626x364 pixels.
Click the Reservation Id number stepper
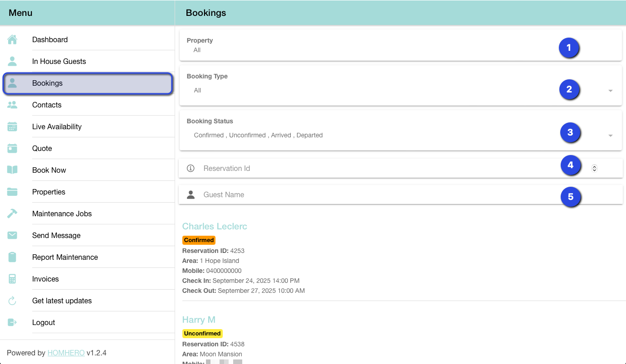[594, 168]
